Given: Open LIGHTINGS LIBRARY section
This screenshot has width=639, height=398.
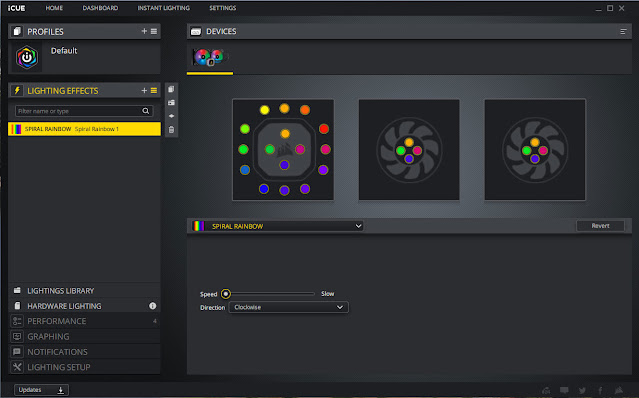Looking at the screenshot, I should (x=84, y=290).
